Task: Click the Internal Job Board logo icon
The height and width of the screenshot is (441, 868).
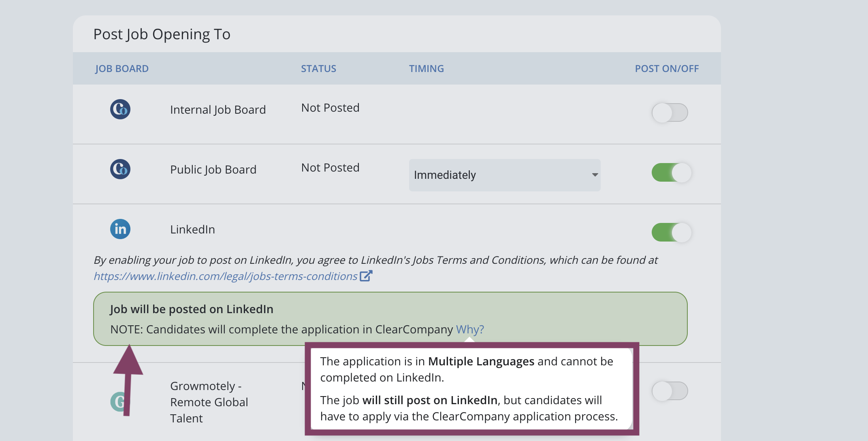Action: click(x=120, y=109)
